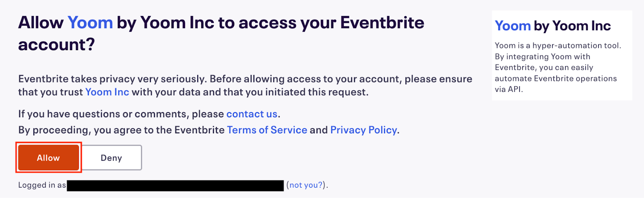View the Eventbrite Terms of Service
This screenshot has width=644, height=198.
click(x=267, y=130)
